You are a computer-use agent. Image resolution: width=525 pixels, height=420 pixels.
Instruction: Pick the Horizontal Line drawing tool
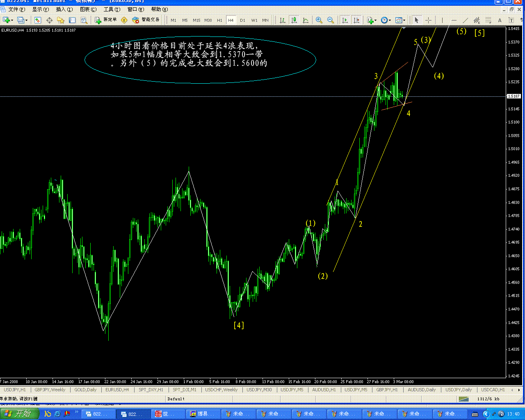click(454, 20)
